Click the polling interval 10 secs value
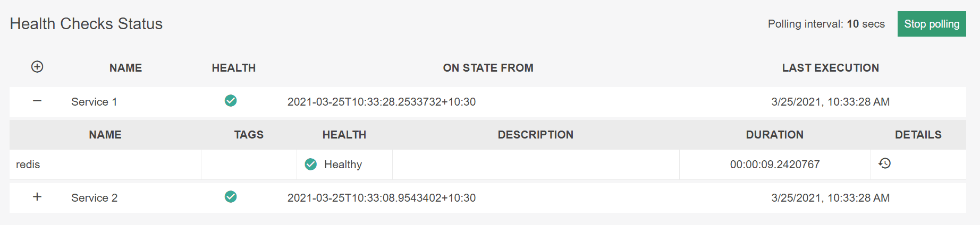This screenshot has width=980, height=225. (866, 24)
